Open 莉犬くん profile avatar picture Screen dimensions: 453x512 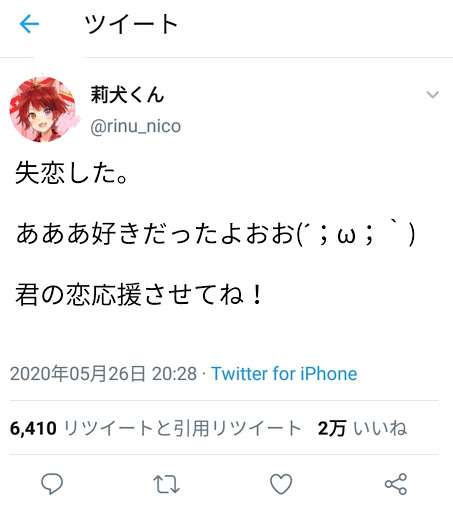coord(42,109)
